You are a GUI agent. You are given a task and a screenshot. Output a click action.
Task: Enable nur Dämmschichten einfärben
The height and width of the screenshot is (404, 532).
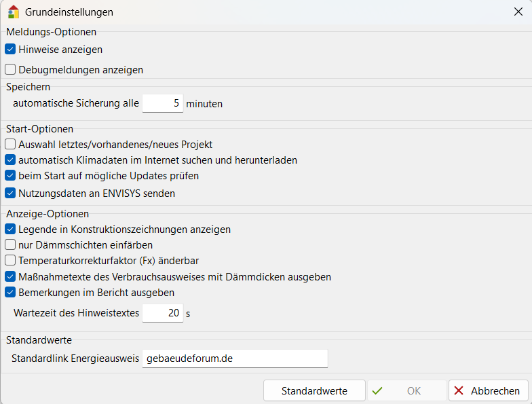(x=10, y=244)
